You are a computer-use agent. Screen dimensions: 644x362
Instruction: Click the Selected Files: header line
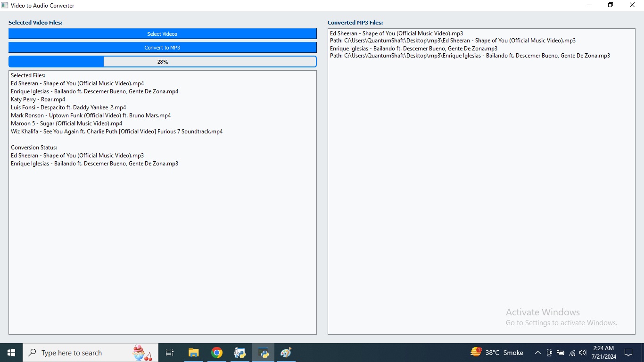[28, 75]
